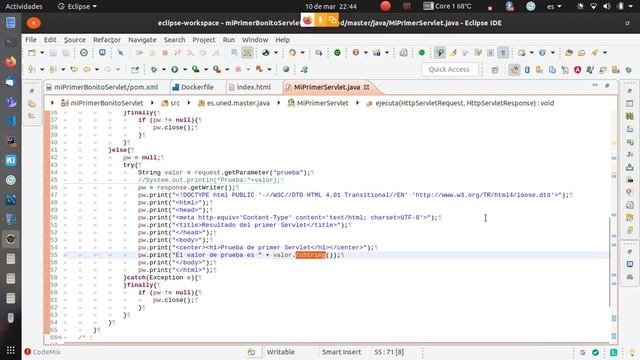Click the Coverage launch icon
Viewport: 640px width, 360px height.
[x=196, y=69]
